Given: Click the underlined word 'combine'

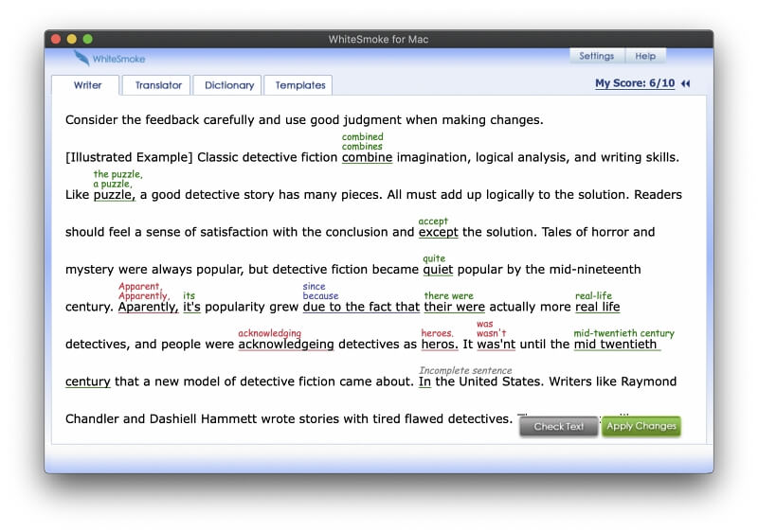Looking at the screenshot, I should click(x=367, y=157).
